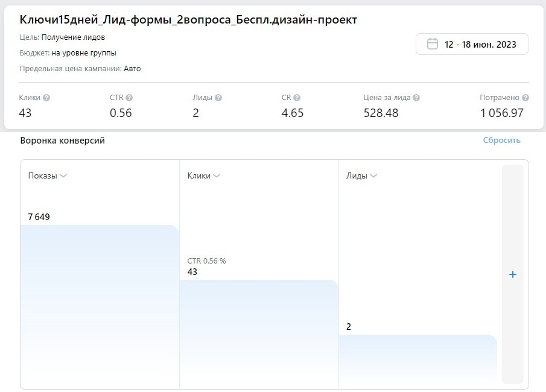Click the top CTR value 0.56

(121, 113)
